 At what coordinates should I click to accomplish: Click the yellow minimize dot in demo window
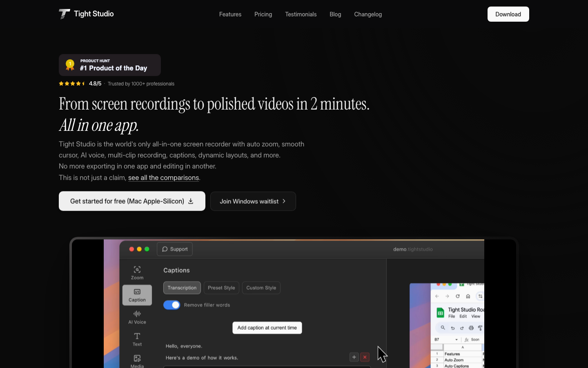tap(139, 249)
